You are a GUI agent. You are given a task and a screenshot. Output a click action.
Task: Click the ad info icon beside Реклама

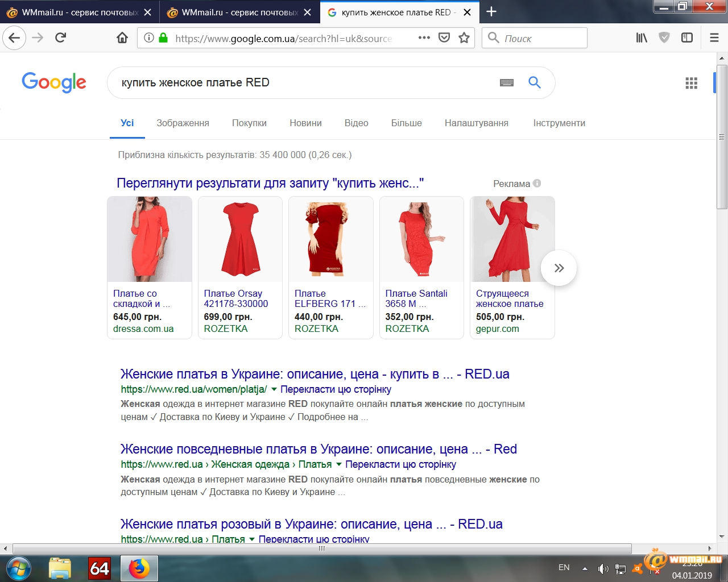click(537, 183)
